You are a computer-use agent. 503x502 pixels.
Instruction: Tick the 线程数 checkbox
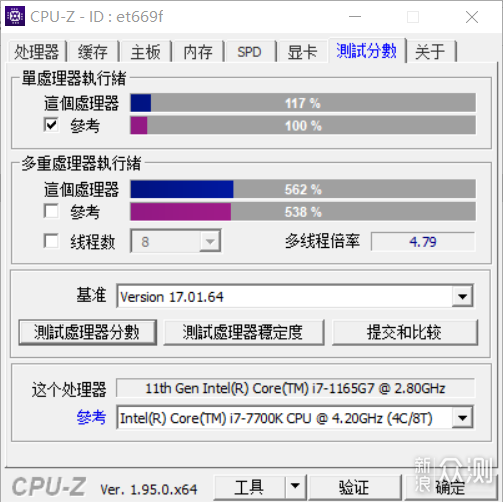[x=51, y=241]
